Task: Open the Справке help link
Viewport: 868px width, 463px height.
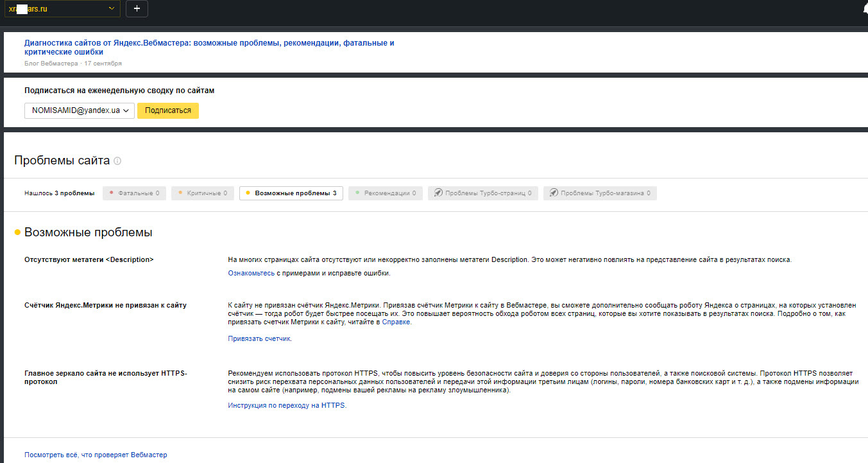Action: (396, 322)
